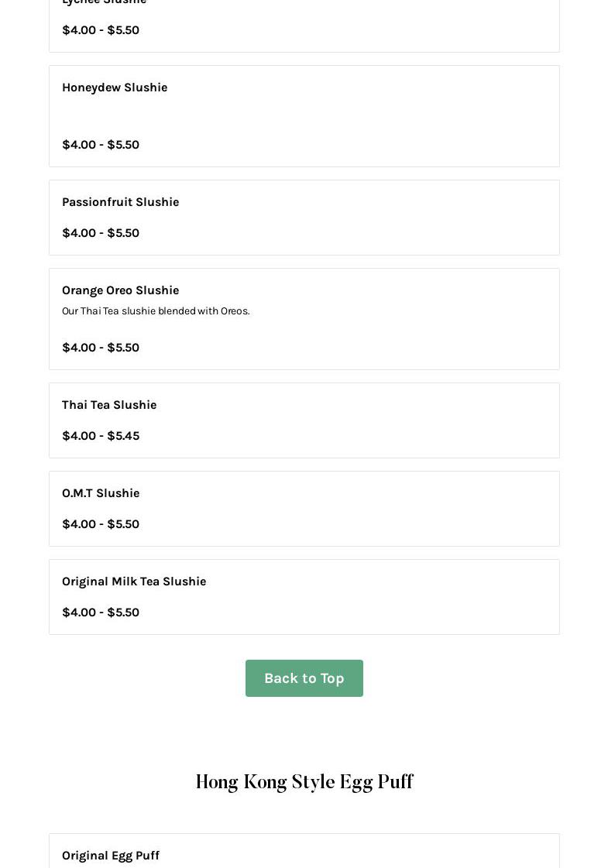Click the Thai Tea Slushie $4.00 - $5.45 price

tap(101, 436)
